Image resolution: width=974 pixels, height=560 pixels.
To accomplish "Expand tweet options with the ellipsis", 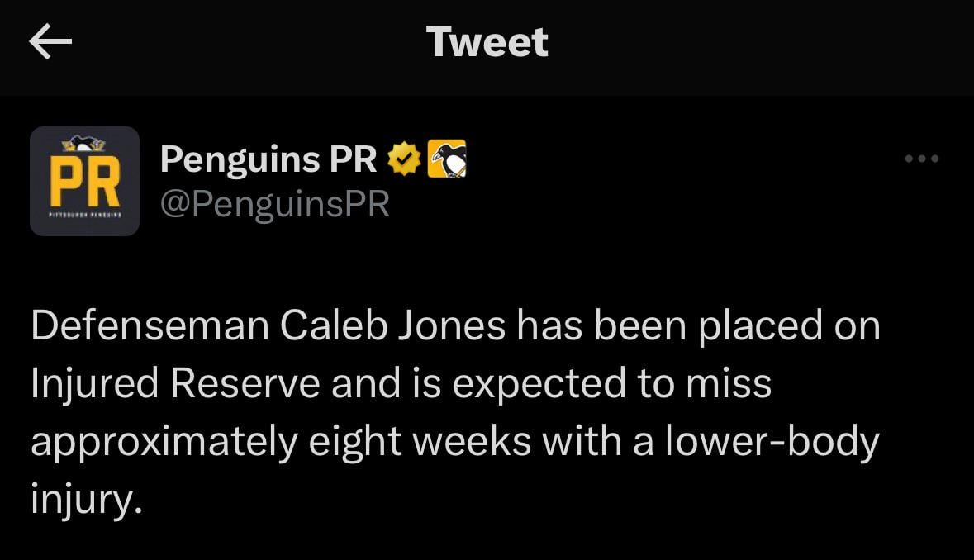I will point(923,159).
